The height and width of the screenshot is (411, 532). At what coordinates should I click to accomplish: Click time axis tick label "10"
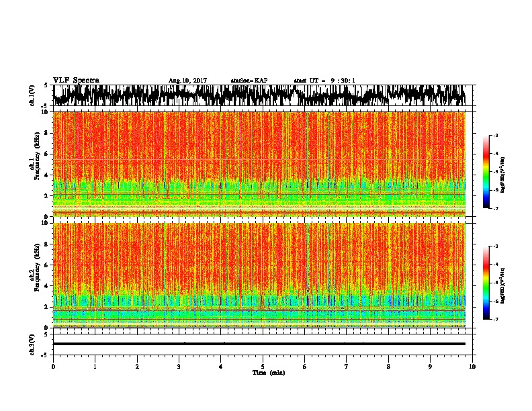[472, 367]
